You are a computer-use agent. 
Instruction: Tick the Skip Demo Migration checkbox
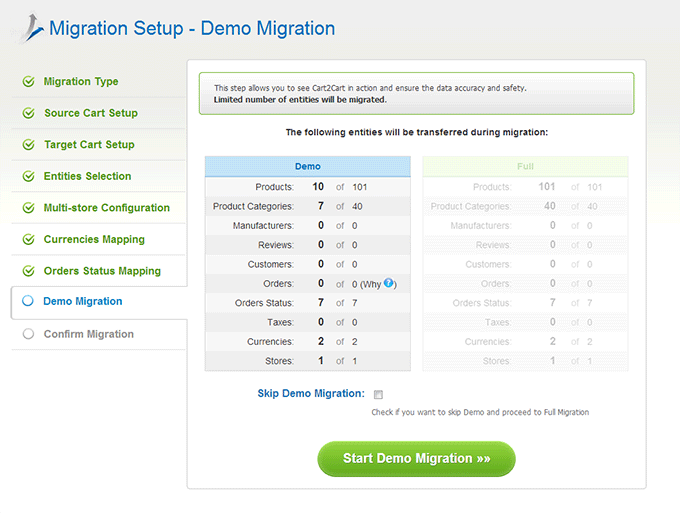pyautogui.click(x=379, y=395)
